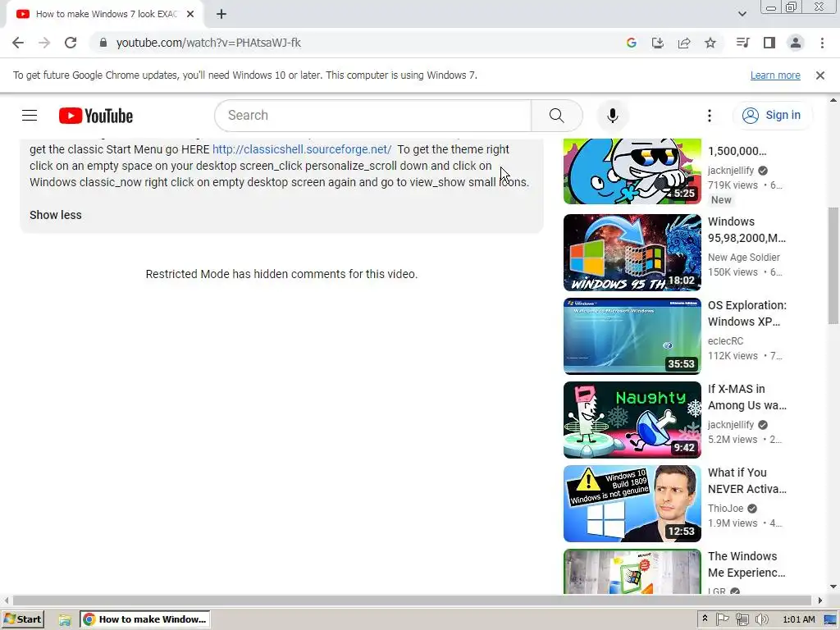The height and width of the screenshot is (630, 840).
Task: Click the '1,500,000...' video title
Action: [737, 151]
